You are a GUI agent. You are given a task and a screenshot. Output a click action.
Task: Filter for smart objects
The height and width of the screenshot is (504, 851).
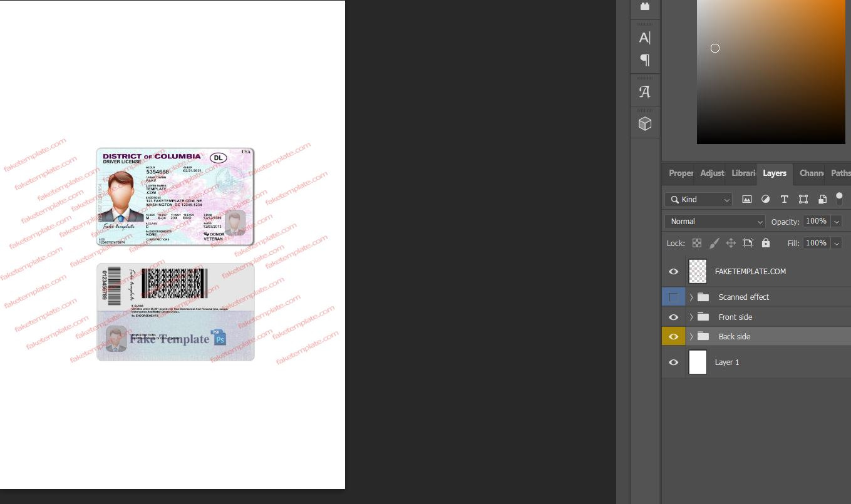coord(822,199)
